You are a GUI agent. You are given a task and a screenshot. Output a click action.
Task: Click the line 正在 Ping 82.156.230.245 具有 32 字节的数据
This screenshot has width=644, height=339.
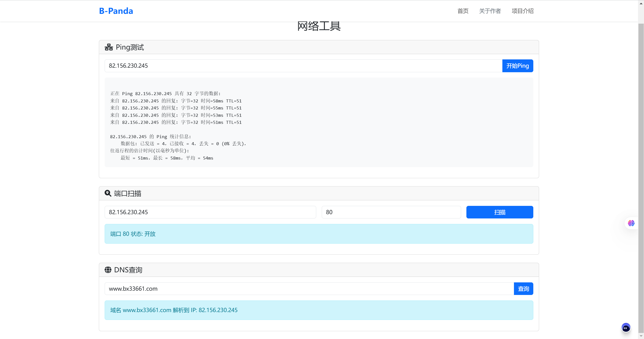click(x=165, y=93)
